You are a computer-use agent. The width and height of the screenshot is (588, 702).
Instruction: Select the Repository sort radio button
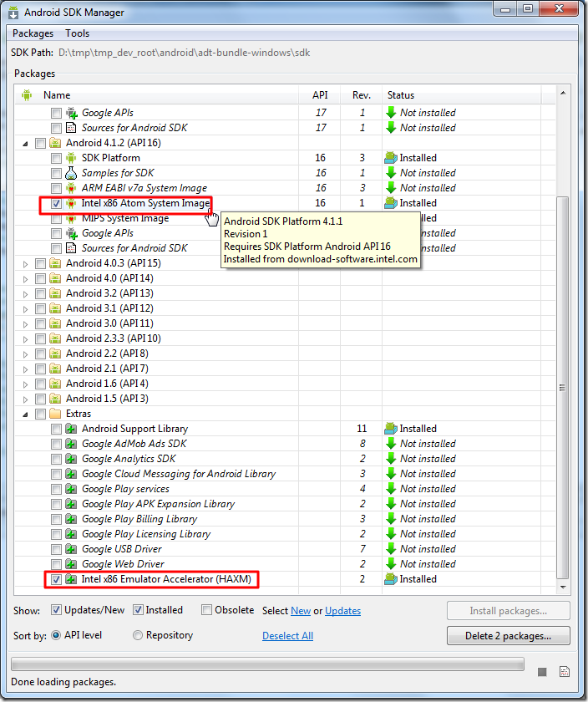pos(138,635)
